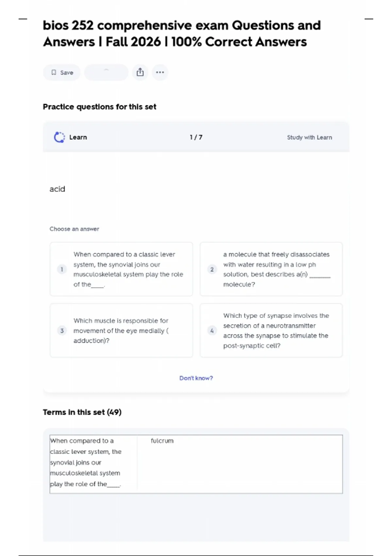Click the blank loading pill button
The image size is (392, 556).
pyautogui.click(x=106, y=72)
